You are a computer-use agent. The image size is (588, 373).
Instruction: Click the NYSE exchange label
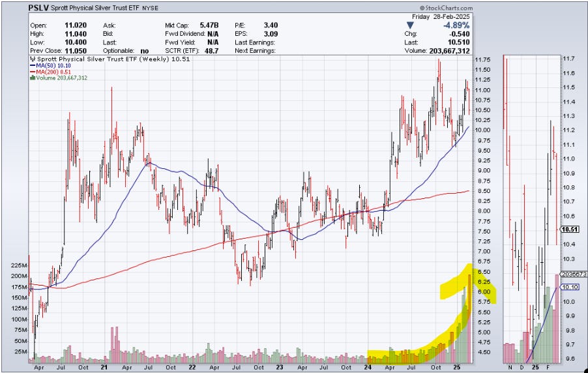point(150,8)
